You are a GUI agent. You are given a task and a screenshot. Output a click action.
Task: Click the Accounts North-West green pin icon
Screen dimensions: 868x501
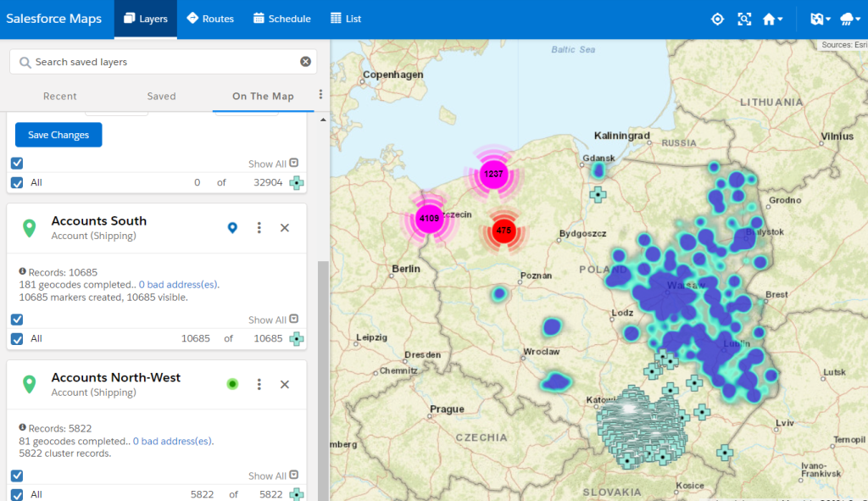[x=30, y=384]
